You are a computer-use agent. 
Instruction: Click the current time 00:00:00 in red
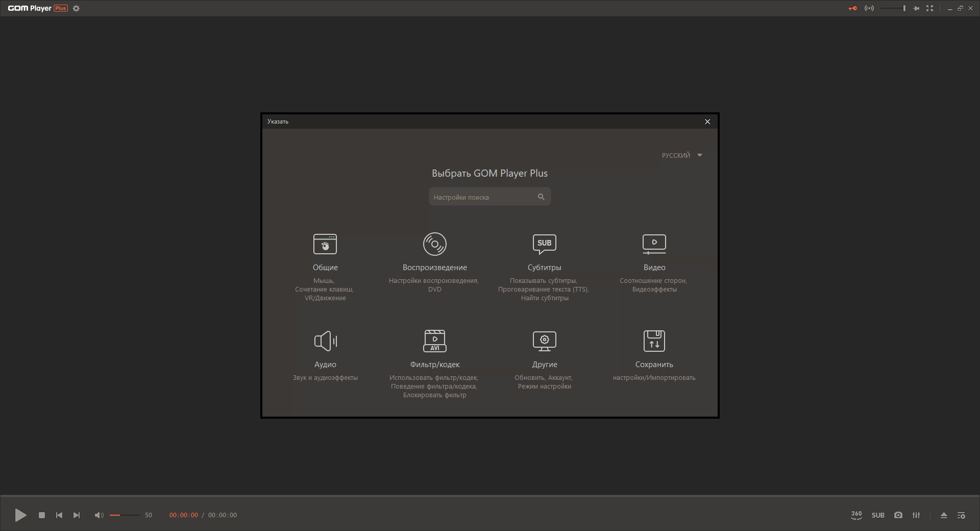[184, 515]
